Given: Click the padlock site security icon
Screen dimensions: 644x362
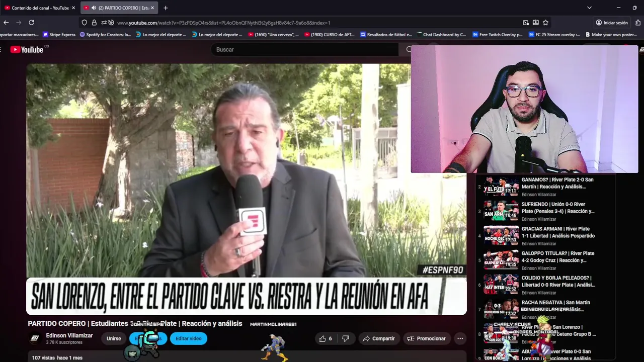Looking at the screenshot, I should click(x=94, y=23).
